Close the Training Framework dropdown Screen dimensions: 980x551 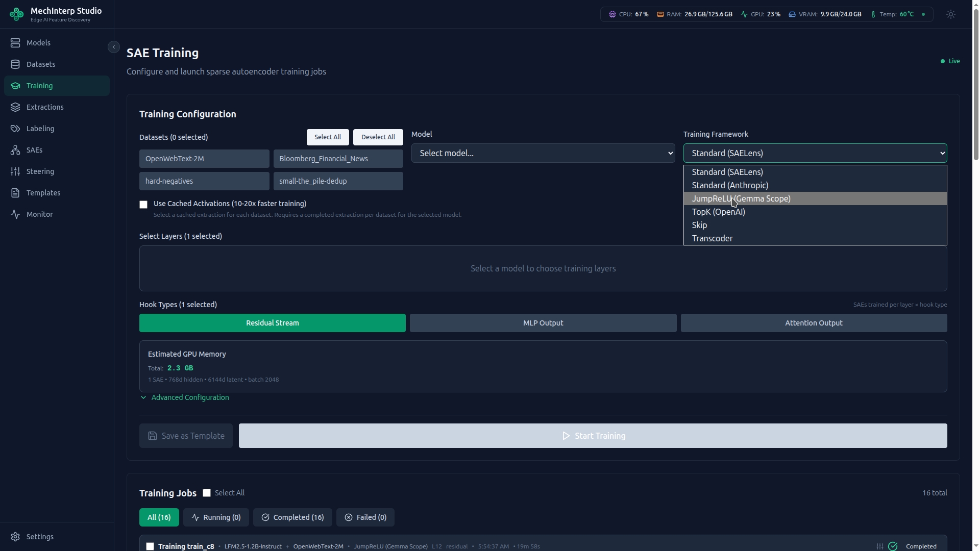pos(815,153)
